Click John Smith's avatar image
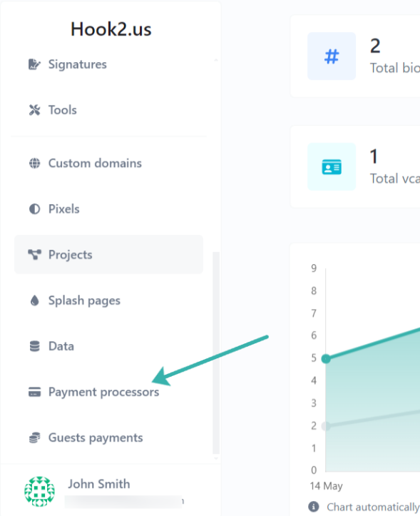The height and width of the screenshot is (516, 420). point(39,491)
